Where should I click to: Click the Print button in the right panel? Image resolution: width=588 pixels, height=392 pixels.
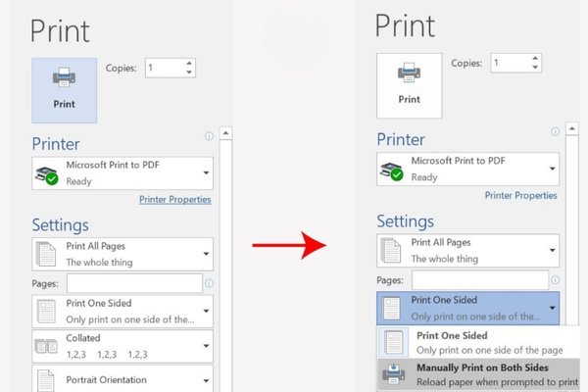pyautogui.click(x=410, y=85)
